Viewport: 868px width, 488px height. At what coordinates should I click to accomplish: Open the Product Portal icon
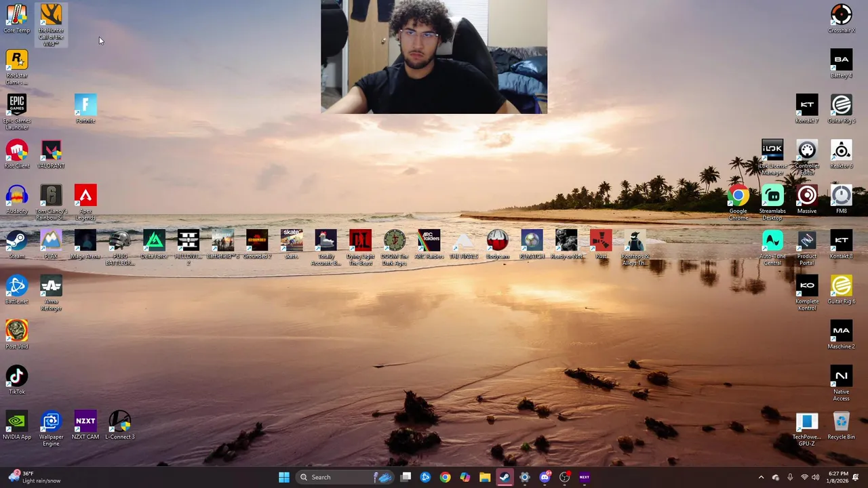coord(807,248)
